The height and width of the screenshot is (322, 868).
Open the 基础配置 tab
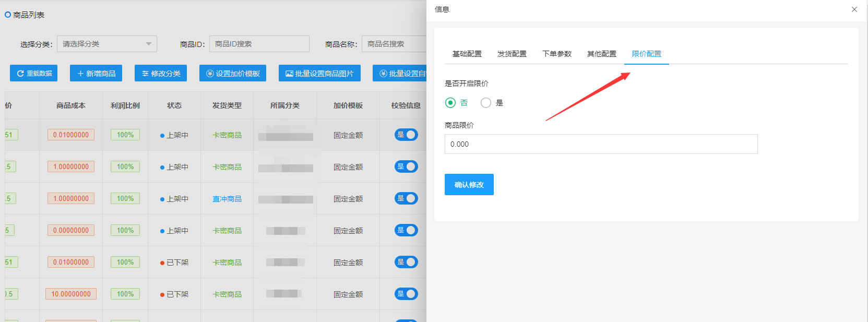coord(467,54)
